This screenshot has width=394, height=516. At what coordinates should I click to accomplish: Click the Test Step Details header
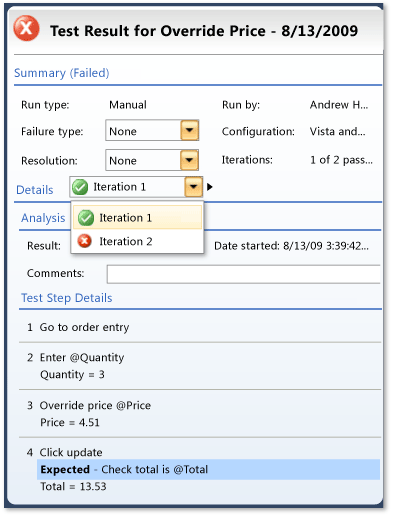[67, 298]
